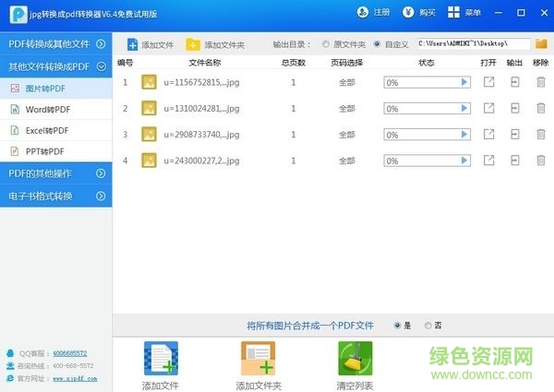The height and width of the screenshot is (392, 554).
Task: Start conversion arrow for u=1310024281 row
Action: [x=464, y=108]
